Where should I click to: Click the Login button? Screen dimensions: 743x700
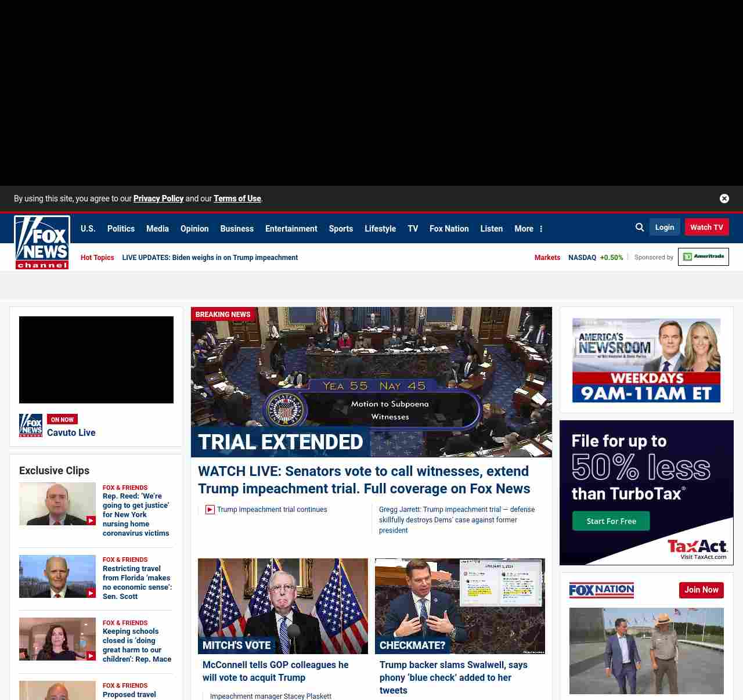point(665,228)
